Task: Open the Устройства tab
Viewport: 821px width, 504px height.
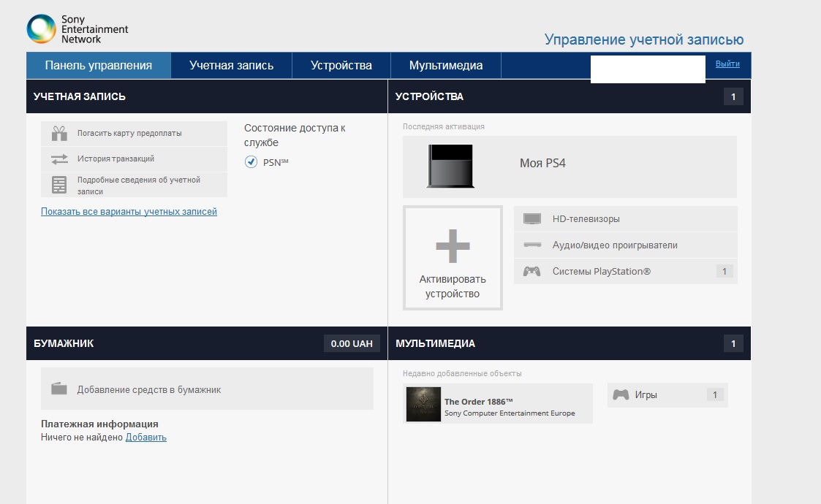Action: pos(341,66)
